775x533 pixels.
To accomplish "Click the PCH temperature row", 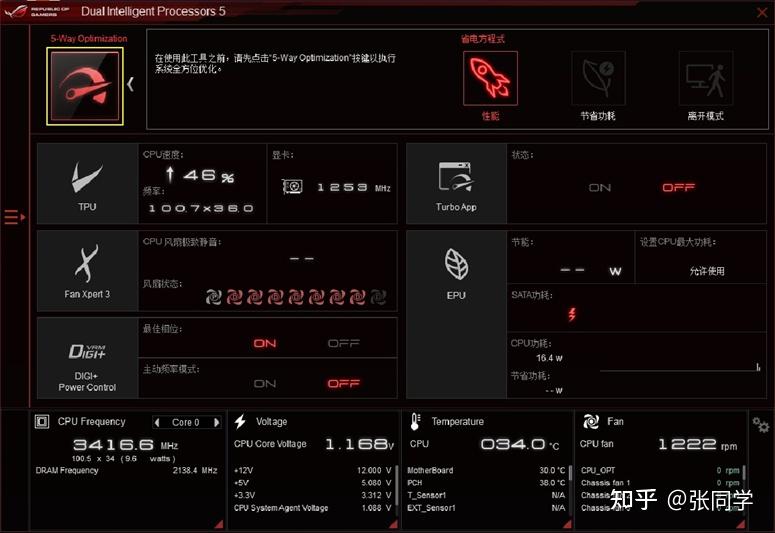I will [x=486, y=483].
